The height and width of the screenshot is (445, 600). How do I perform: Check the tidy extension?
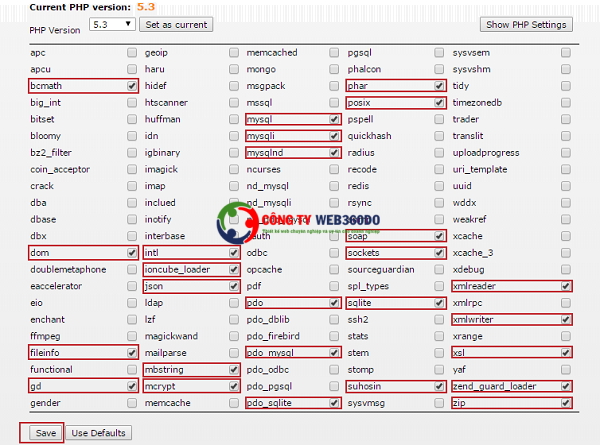point(566,86)
